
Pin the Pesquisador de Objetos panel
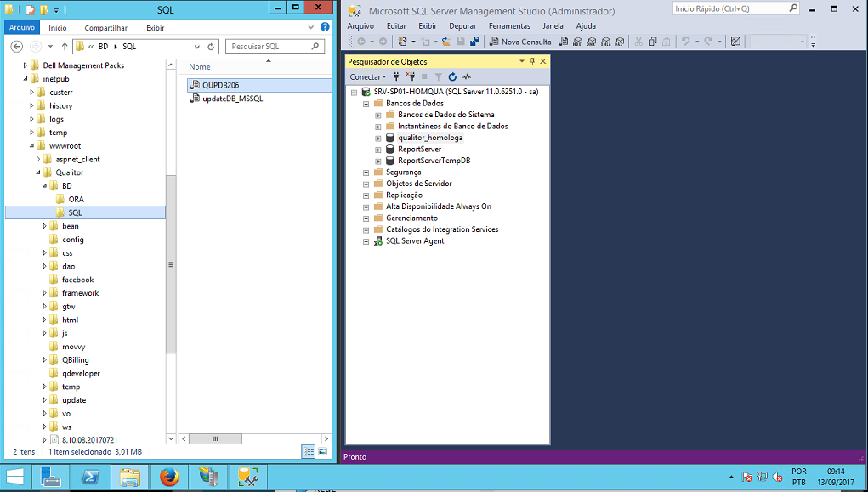[x=532, y=61]
